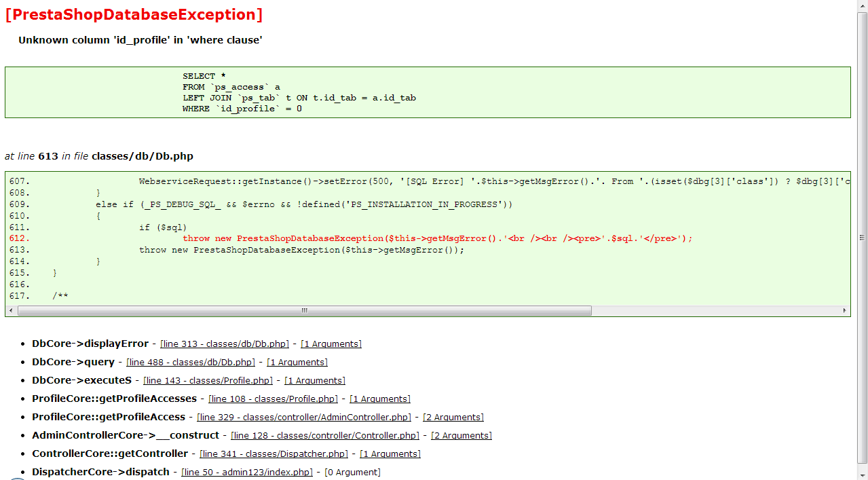This screenshot has height=480, width=868.
Task: Click the ControllerCore::getController stack entry
Action: (110, 454)
